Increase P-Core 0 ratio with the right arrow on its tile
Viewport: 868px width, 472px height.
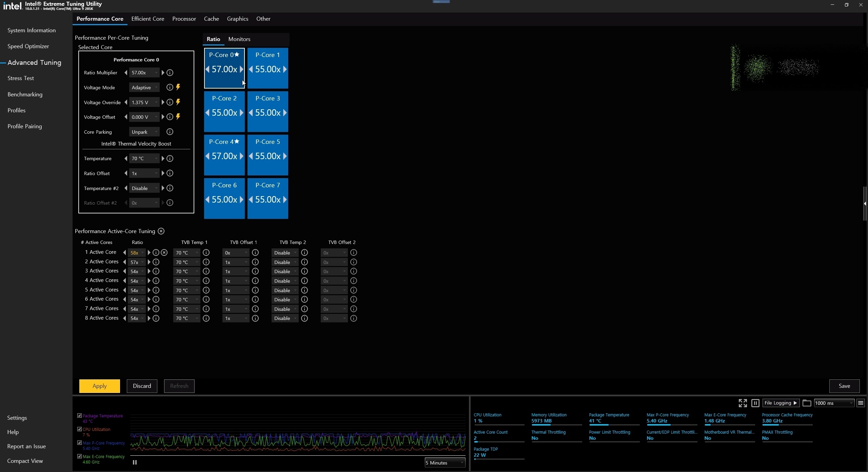241,69
